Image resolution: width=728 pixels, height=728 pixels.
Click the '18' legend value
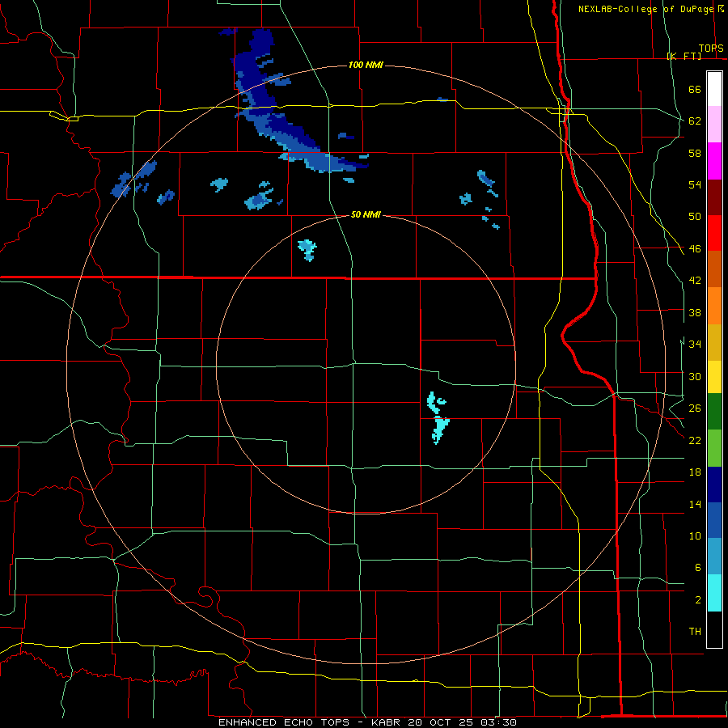point(695,472)
